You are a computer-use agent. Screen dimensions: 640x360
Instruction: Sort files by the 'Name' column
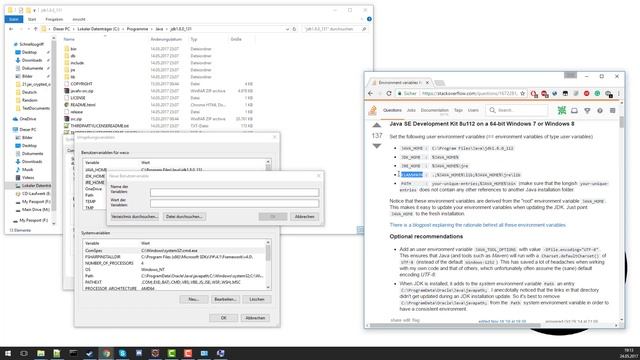tap(69, 39)
